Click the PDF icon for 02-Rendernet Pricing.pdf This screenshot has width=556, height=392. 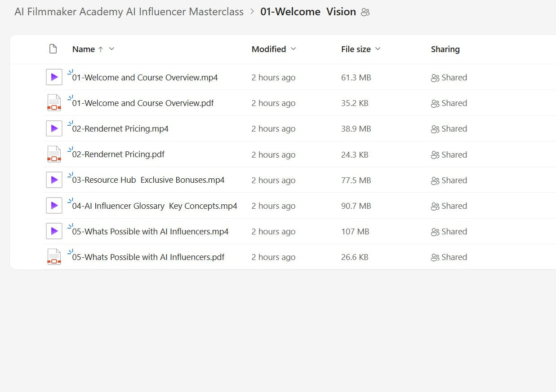coord(54,154)
